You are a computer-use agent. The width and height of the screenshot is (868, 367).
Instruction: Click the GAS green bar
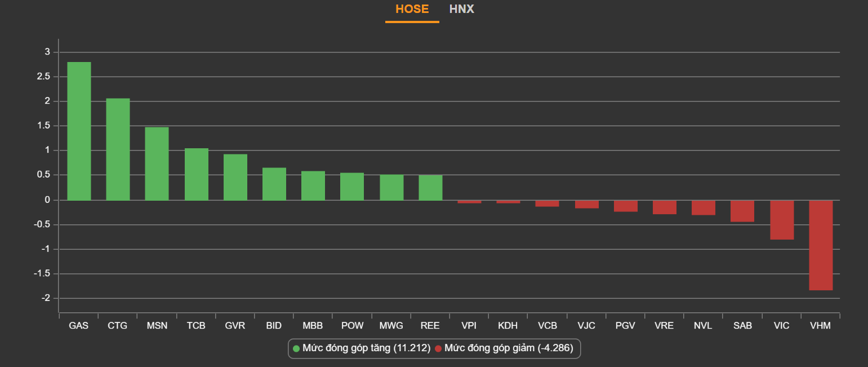pyautogui.click(x=79, y=131)
